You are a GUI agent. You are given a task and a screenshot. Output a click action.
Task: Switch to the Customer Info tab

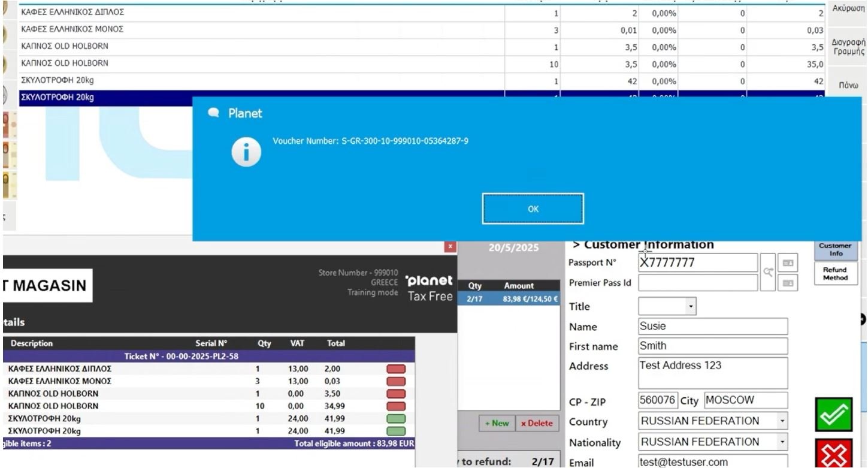(835, 249)
